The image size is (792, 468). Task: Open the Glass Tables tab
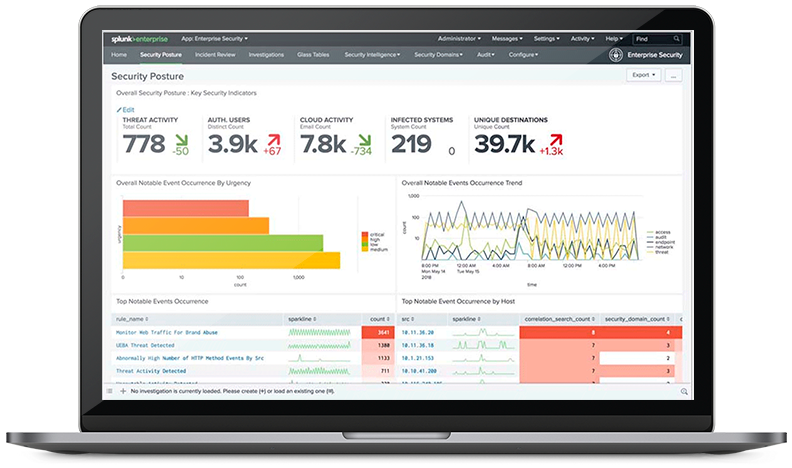pyautogui.click(x=313, y=55)
